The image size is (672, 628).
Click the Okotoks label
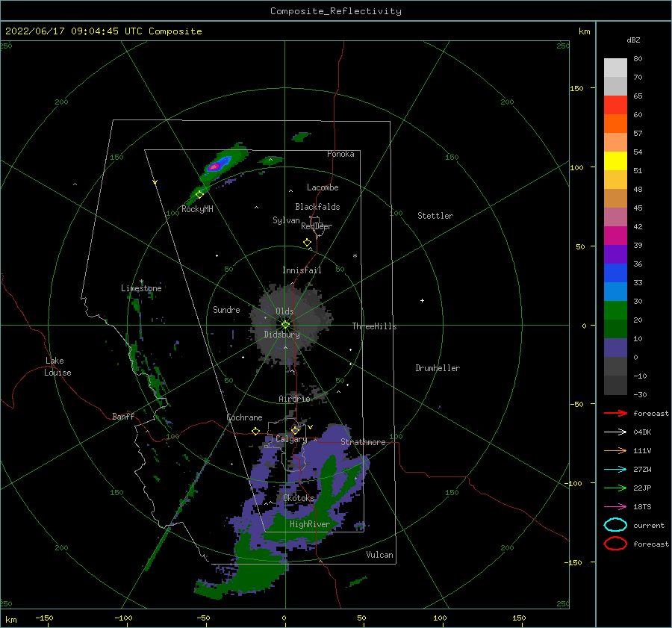coord(299,498)
